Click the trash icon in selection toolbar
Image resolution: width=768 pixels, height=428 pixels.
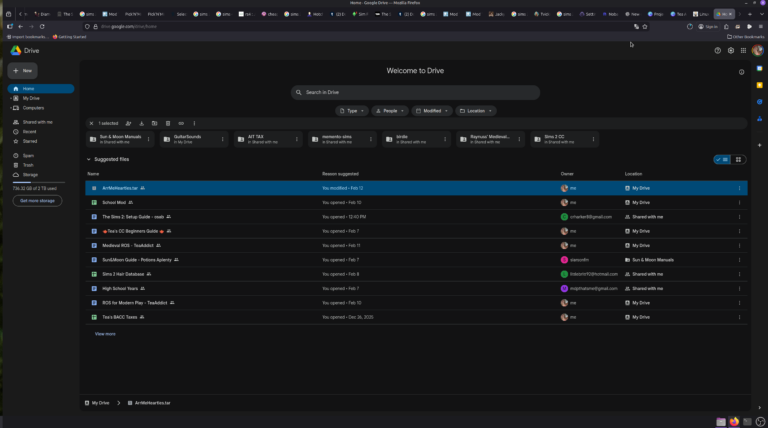click(168, 123)
